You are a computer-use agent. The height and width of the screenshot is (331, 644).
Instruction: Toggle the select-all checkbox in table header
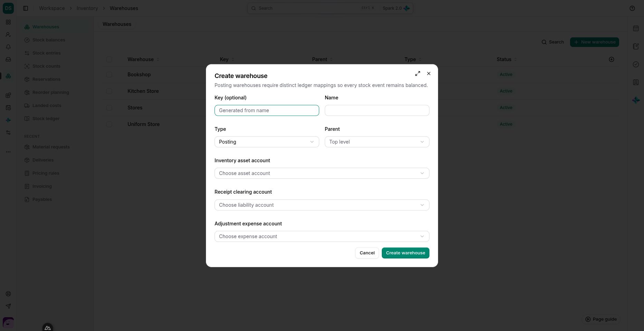tap(109, 59)
